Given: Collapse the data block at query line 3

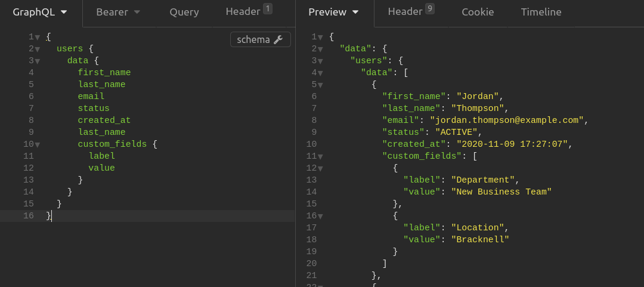Looking at the screenshot, I should pos(38,61).
